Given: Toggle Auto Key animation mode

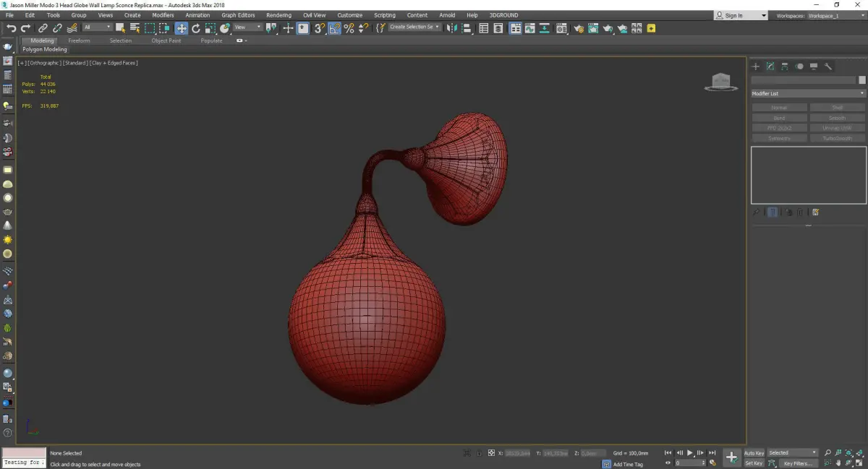Looking at the screenshot, I should 754,453.
